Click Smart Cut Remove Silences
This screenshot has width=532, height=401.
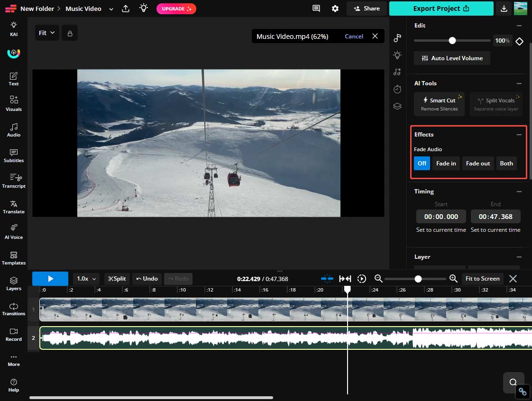pos(439,104)
